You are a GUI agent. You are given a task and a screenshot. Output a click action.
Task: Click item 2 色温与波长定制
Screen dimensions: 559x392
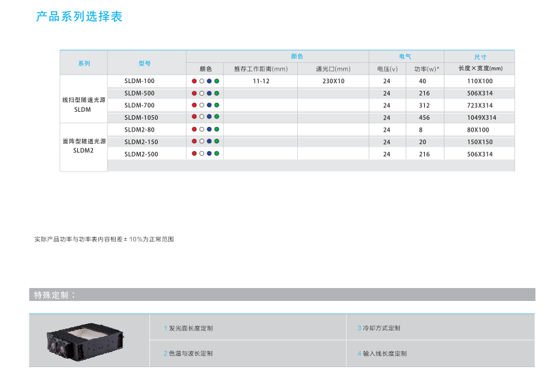pyautogui.click(x=189, y=353)
